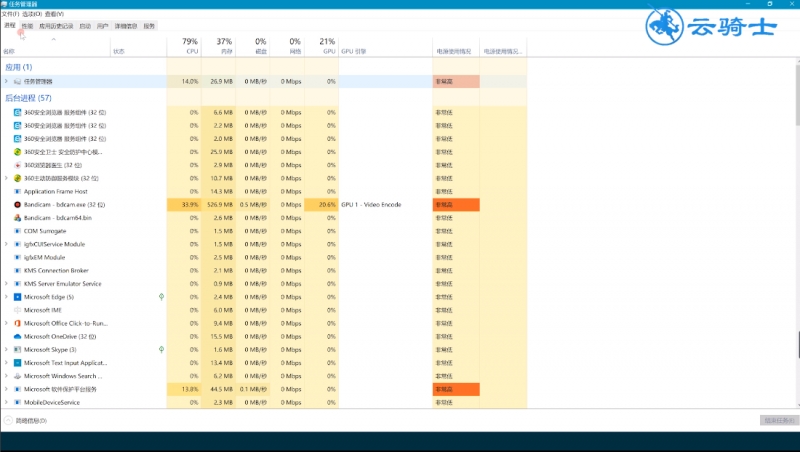Expand the Microsoft Skype (3) group

[6, 349]
